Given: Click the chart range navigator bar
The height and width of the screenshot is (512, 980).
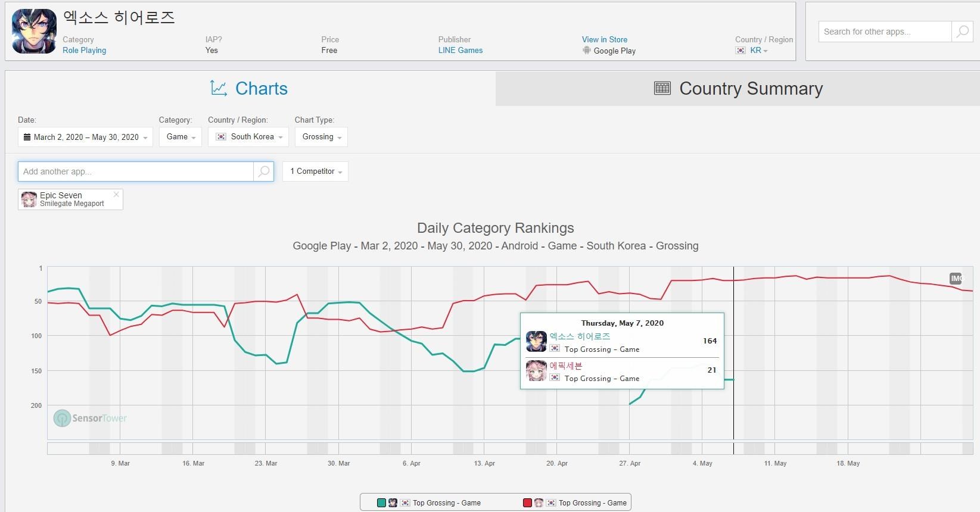Looking at the screenshot, I should click(509, 448).
